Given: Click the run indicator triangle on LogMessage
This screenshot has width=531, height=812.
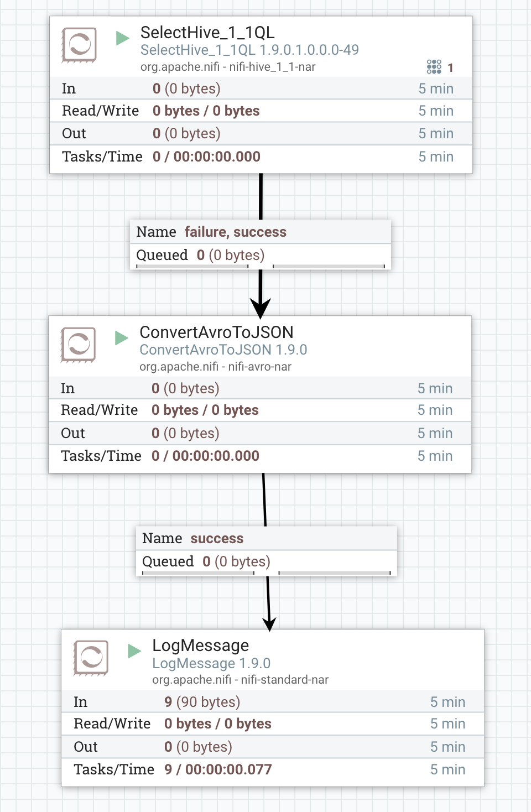Looking at the screenshot, I should pos(133,652).
